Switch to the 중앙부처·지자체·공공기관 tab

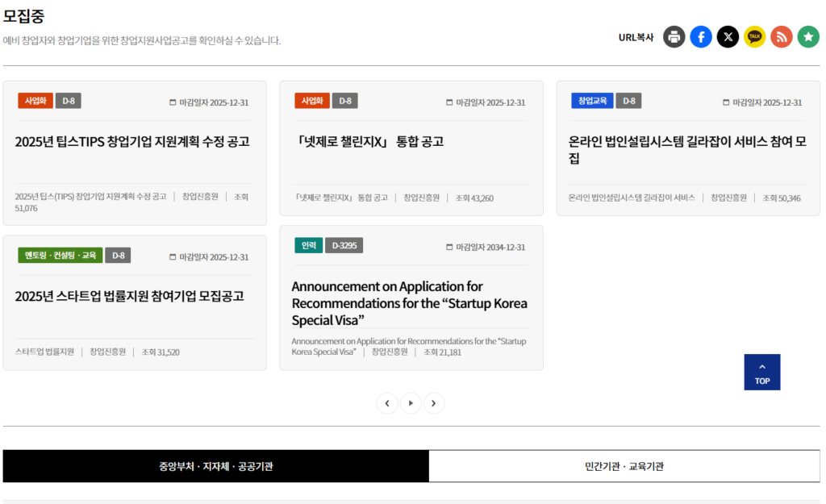coord(215,466)
